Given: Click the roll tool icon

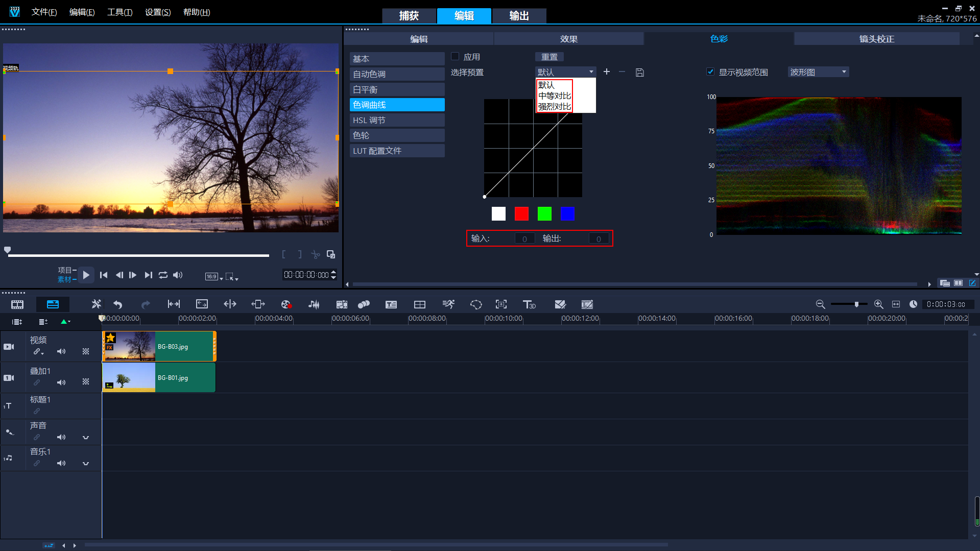Looking at the screenshot, I should 230,304.
